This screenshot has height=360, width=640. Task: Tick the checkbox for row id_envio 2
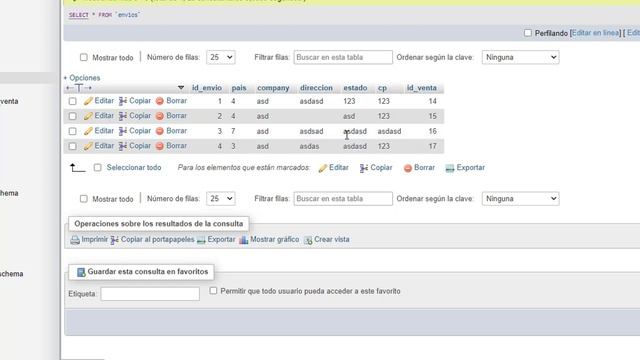73,116
